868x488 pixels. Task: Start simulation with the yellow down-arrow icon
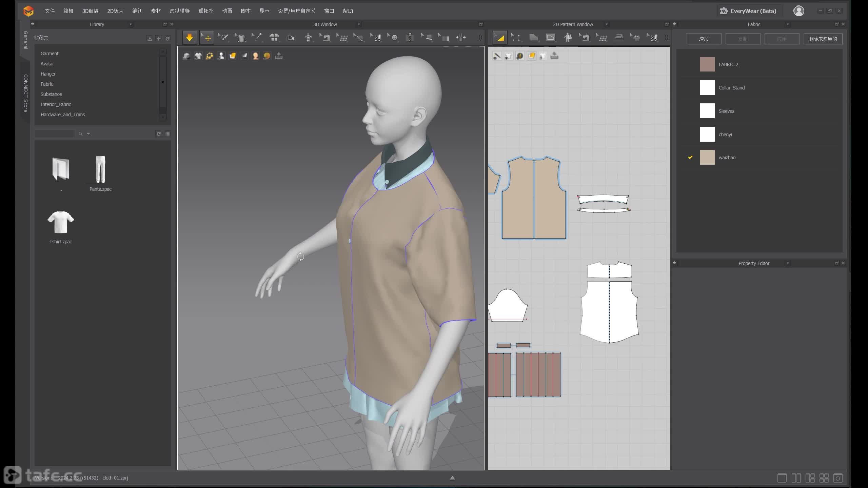[189, 38]
